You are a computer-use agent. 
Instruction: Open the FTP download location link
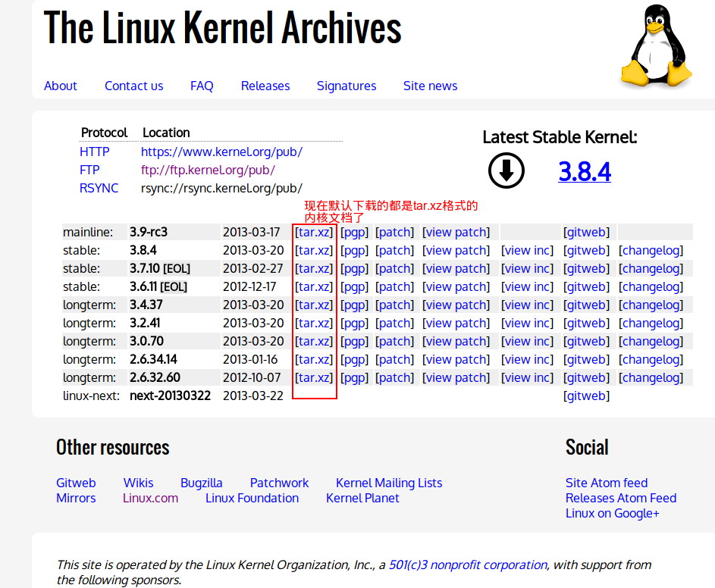tap(208, 170)
